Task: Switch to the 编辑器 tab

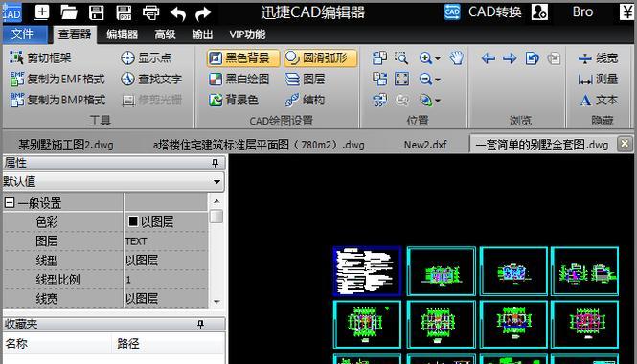Action: pos(122,34)
